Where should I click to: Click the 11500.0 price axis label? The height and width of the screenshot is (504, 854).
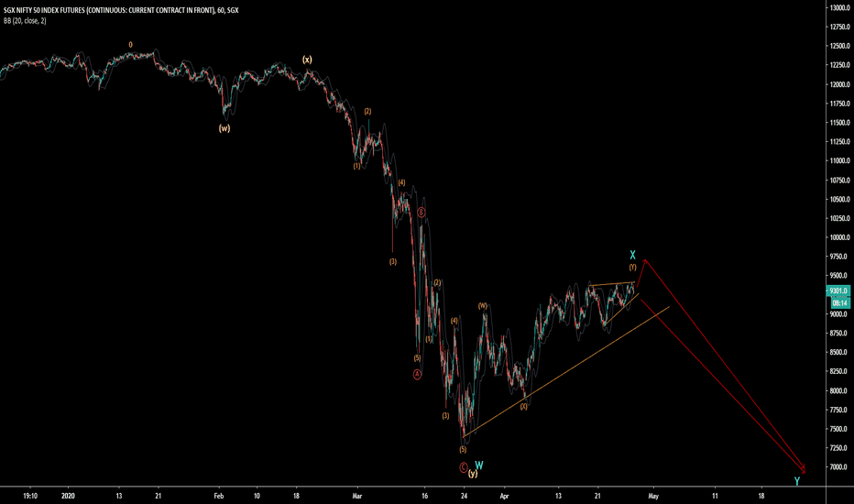(841, 123)
